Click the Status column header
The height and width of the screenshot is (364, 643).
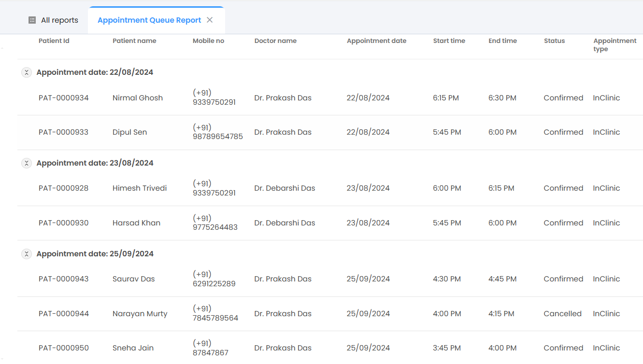click(554, 41)
